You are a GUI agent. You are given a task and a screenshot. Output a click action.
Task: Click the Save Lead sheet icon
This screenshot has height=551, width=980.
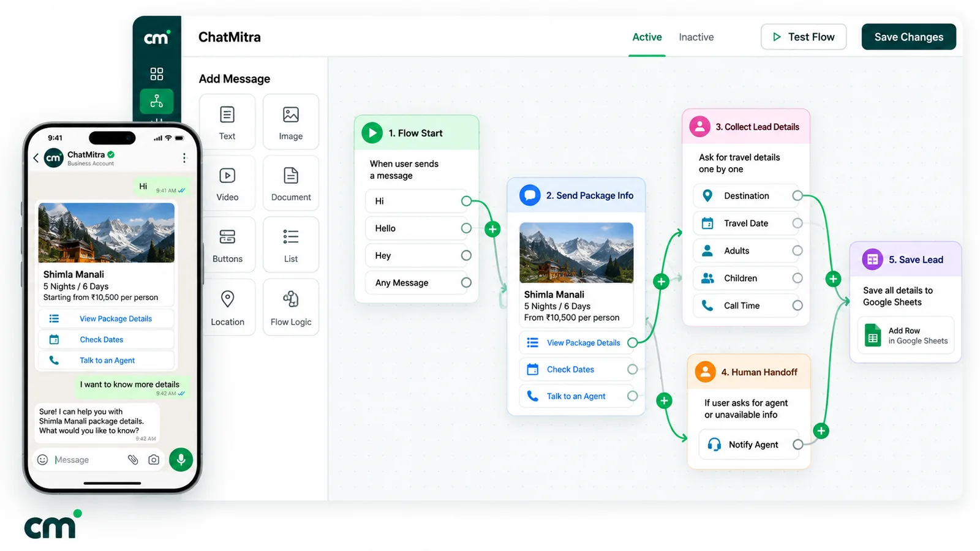tap(872, 260)
